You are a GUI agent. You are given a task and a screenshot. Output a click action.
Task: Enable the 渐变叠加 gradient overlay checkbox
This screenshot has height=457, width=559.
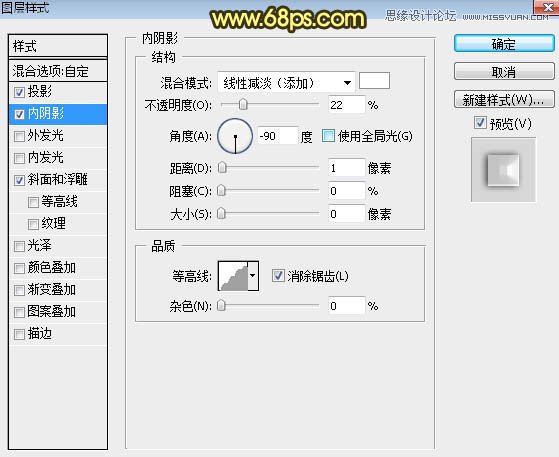pos(19,290)
